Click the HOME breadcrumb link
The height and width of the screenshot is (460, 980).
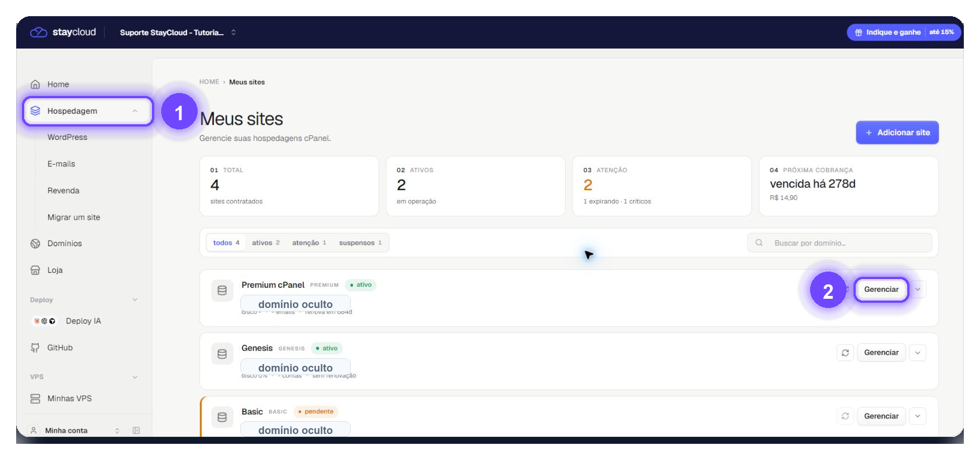coord(209,82)
